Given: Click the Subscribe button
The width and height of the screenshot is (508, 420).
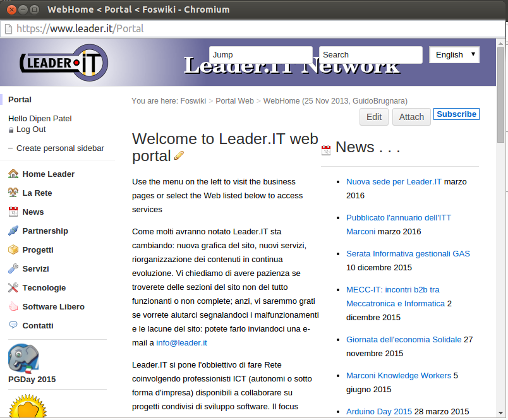Looking at the screenshot, I should [456, 114].
